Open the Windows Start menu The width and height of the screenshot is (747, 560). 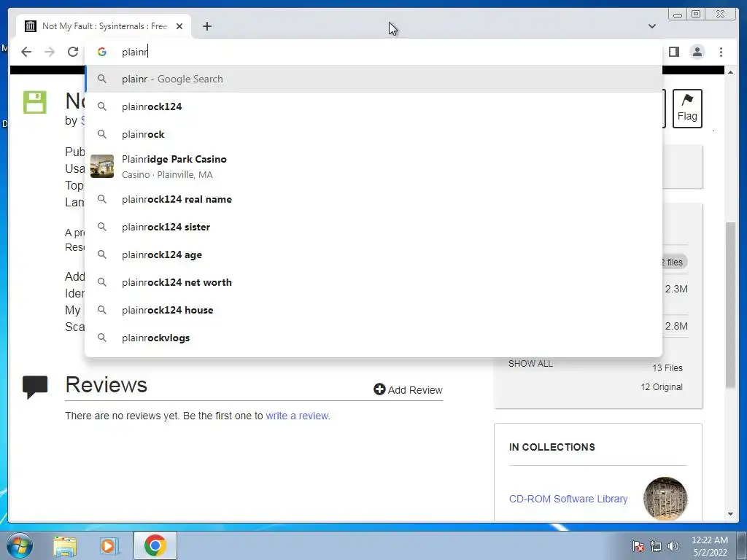(x=20, y=545)
